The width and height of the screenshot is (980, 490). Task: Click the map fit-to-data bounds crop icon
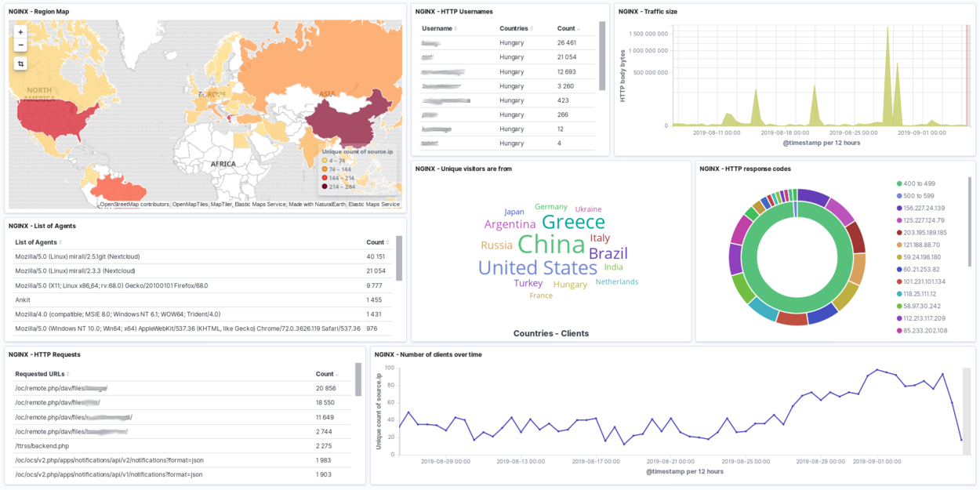[20, 64]
